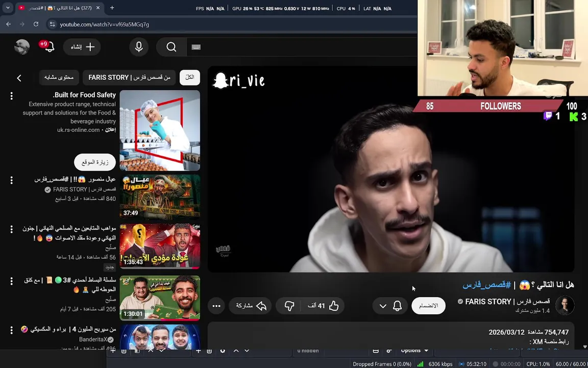Open the سلسلة البساط أحمدي #3 video title
588x368 pixels.
[70, 285]
